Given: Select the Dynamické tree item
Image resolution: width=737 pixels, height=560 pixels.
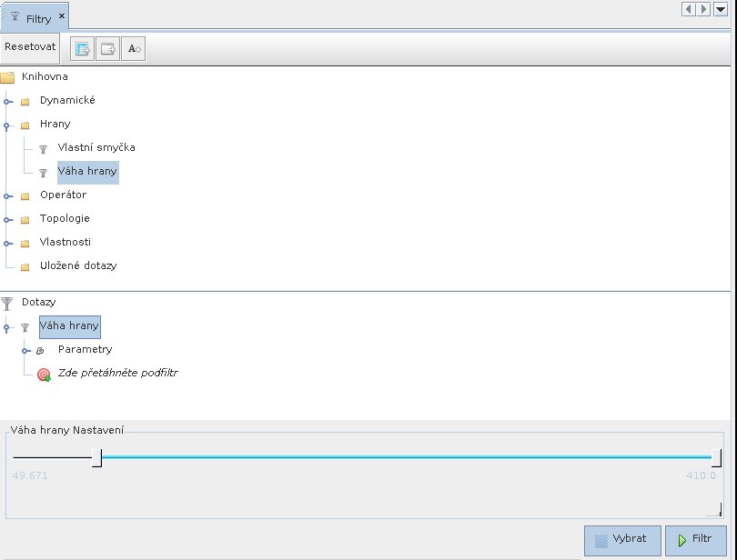Looking at the screenshot, I should coord(67,101).
